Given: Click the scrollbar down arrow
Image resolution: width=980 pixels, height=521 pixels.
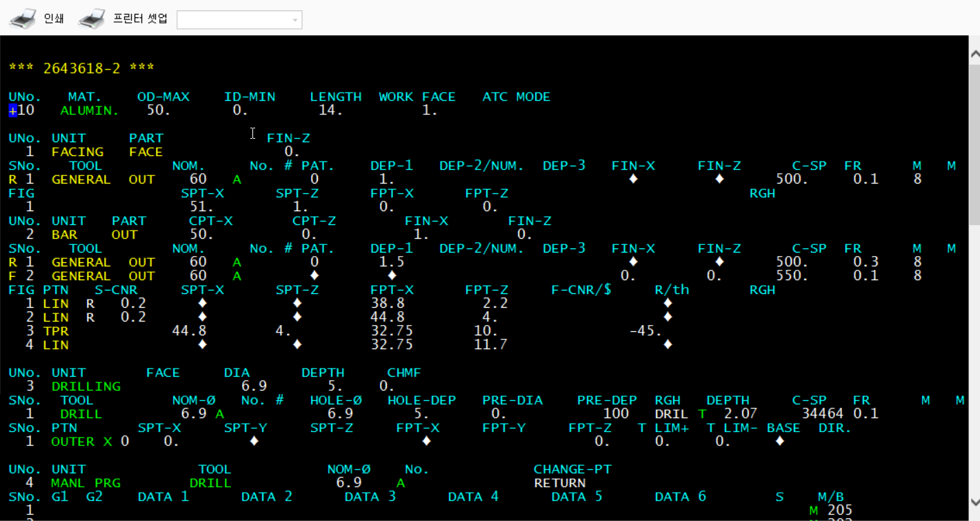Looking at the screenshot, I should [974, 502].
